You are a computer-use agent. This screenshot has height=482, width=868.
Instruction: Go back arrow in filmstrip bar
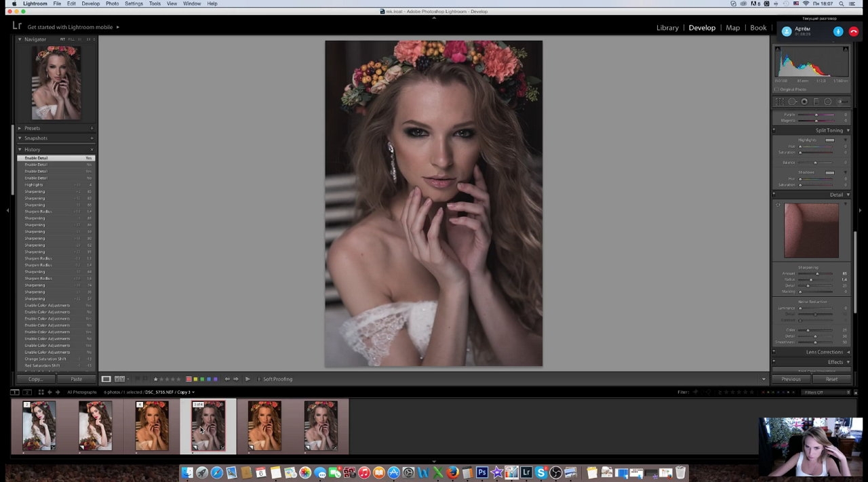50,392
